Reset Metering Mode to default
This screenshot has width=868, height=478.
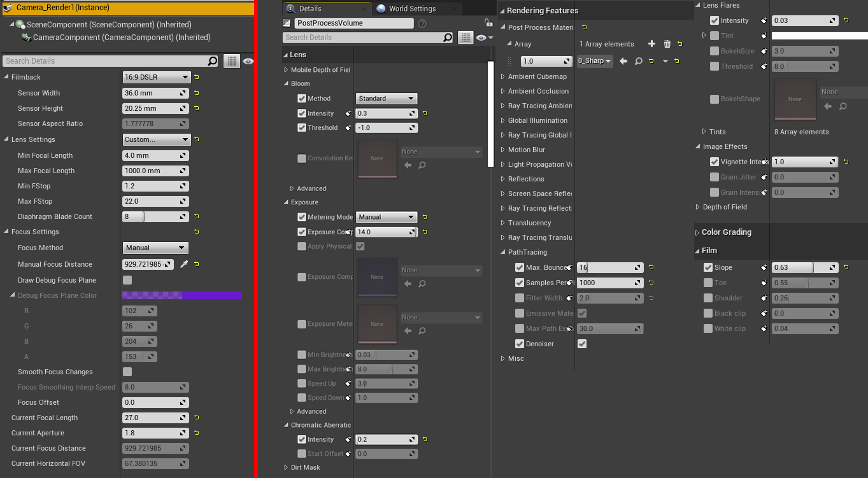click(x=425, y=217)
